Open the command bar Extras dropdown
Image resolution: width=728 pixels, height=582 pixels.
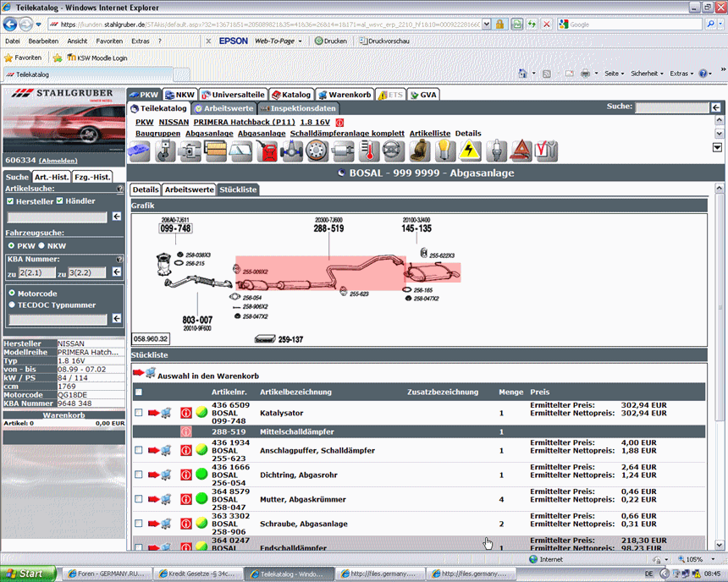(x=681, y=74)
